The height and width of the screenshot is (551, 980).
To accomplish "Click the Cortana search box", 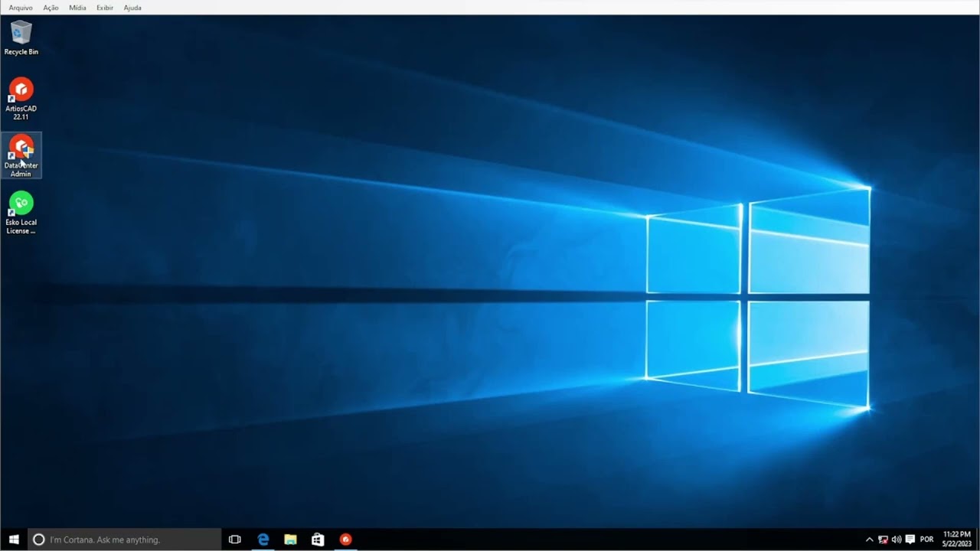I will pos(124,540).
